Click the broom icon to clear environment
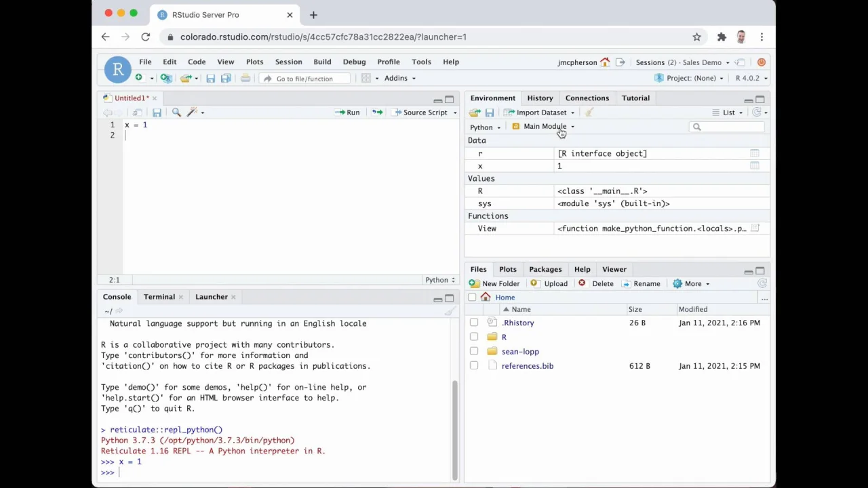868x488 pixels. 589,113
